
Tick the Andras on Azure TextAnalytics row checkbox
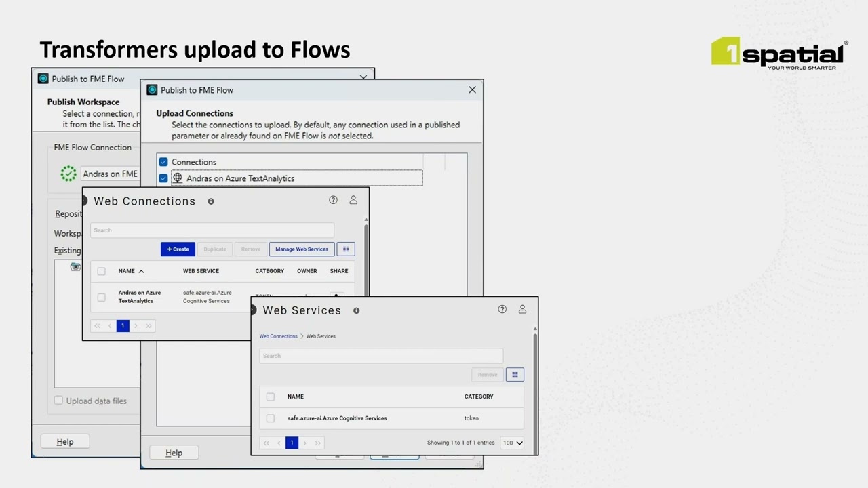click(101, 297)
